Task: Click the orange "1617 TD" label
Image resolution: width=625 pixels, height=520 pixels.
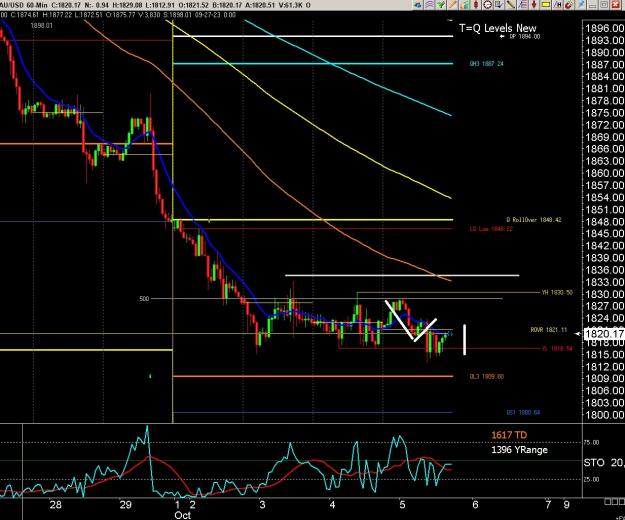Action: click(509, 435)
